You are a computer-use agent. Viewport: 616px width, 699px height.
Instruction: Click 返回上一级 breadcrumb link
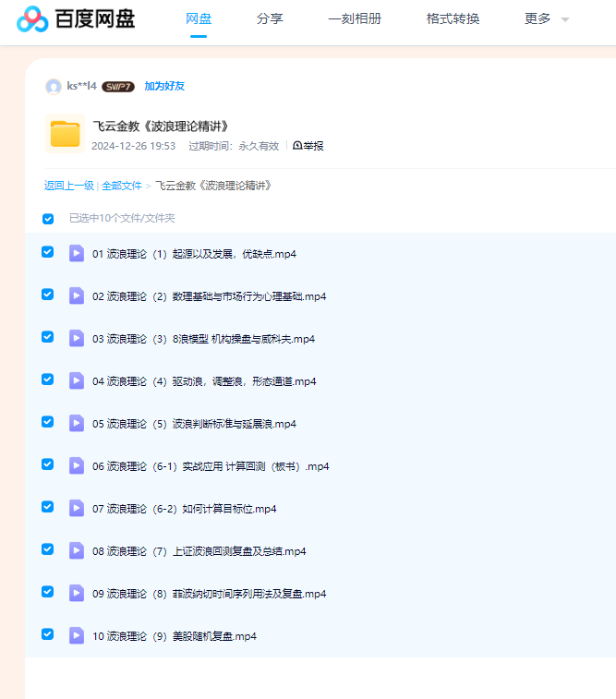click(x=69, y=186)
